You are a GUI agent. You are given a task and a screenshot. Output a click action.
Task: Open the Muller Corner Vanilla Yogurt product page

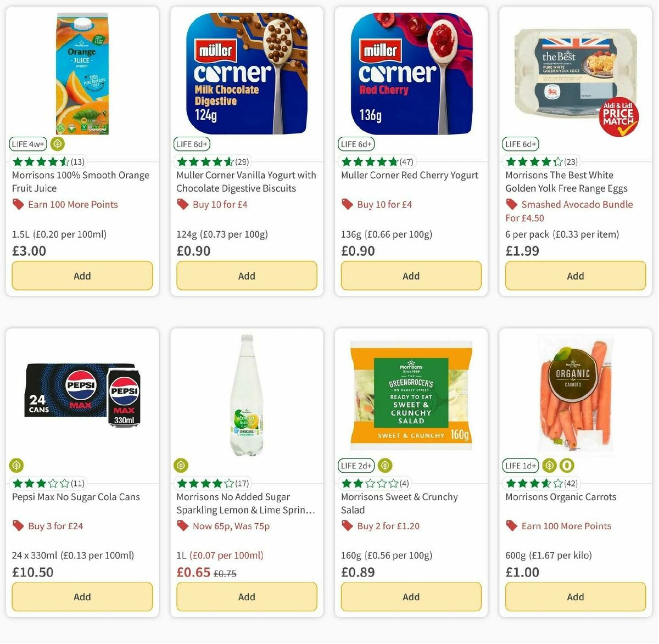(246, 182)
